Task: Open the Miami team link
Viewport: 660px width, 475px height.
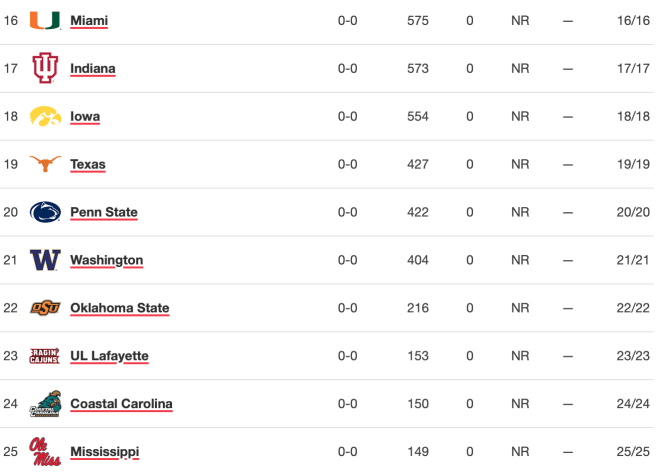Action: click(x=89, y=21)
